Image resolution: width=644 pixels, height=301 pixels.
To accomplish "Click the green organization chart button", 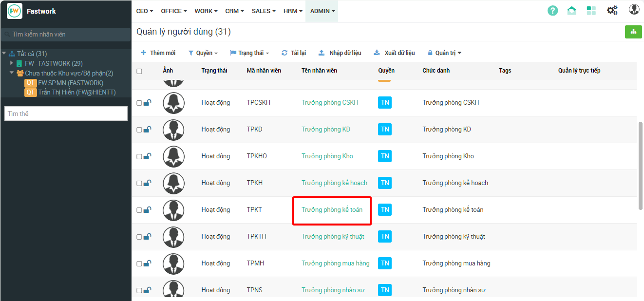I will click(633, 32).
